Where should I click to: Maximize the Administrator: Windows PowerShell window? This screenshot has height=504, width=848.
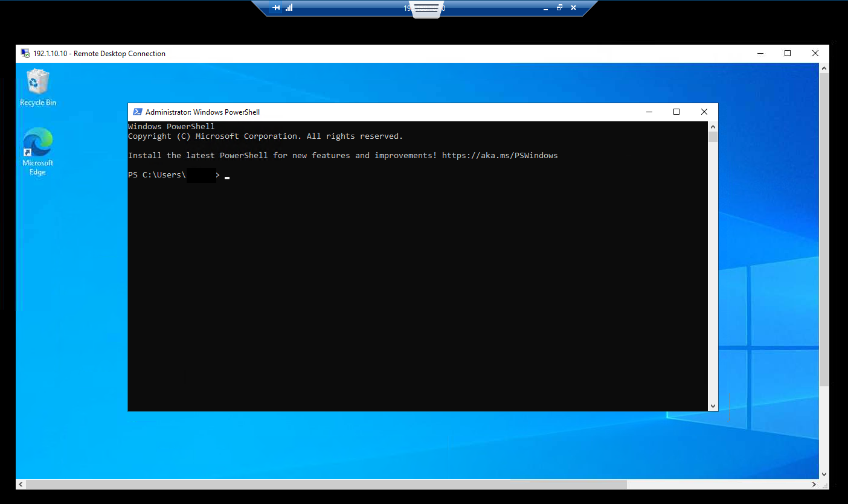676,112
